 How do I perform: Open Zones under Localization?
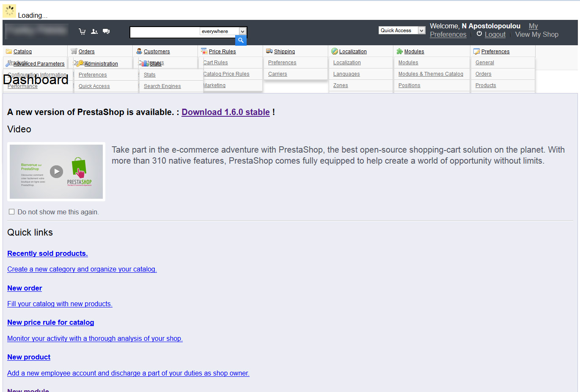[341, 85]
